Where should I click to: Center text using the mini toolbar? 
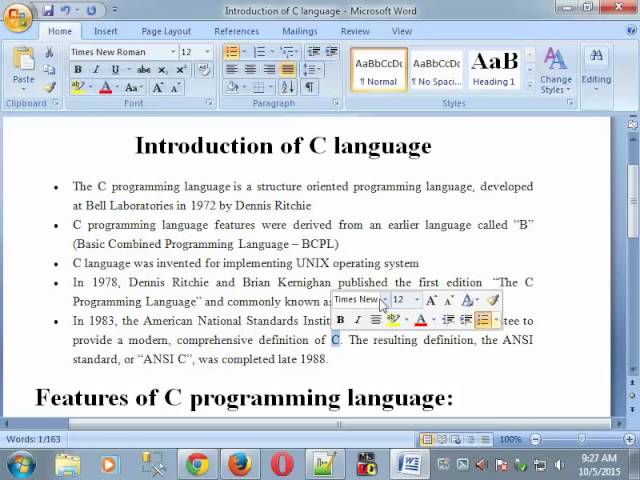(375, 320)
